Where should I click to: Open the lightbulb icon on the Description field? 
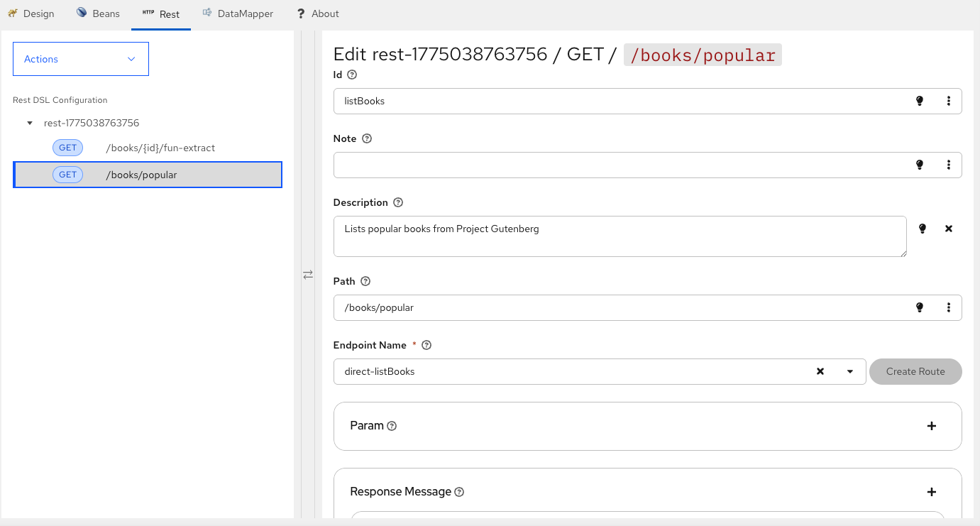click(922, 229)
